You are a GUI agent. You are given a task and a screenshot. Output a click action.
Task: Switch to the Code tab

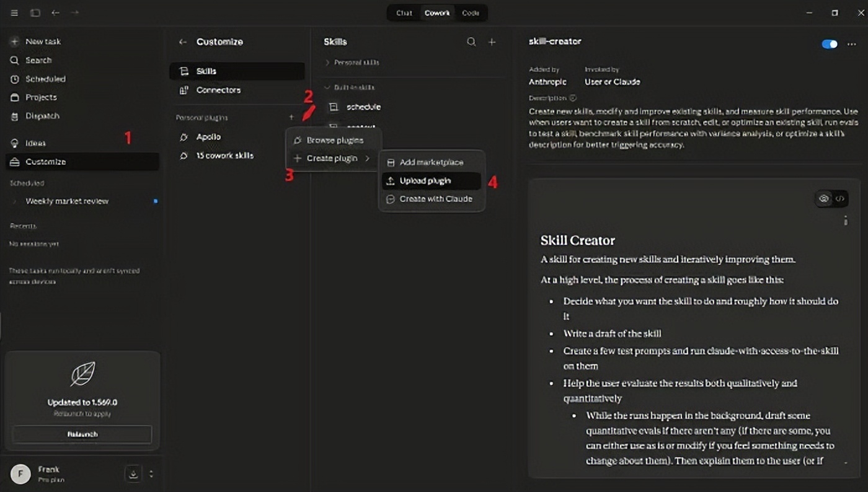[471, 13]
